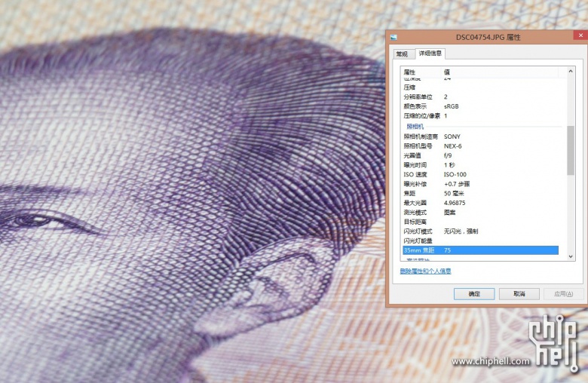The height and width of the screenshot is (383, 588).
Task: Select the 曝光补偿 +0.7 row
Action: [x=481, y=184]
